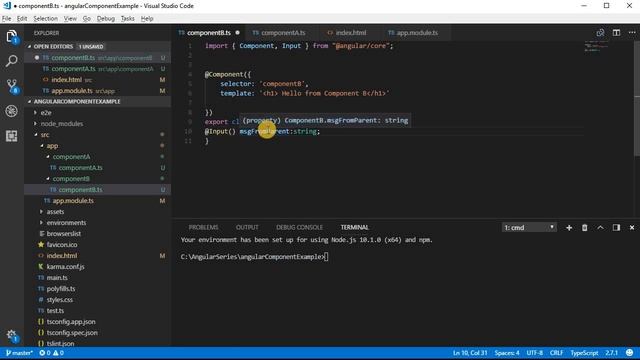Open the Manage gear settings menu
Viewport: 640px width, 360px height.
(12, 336)
